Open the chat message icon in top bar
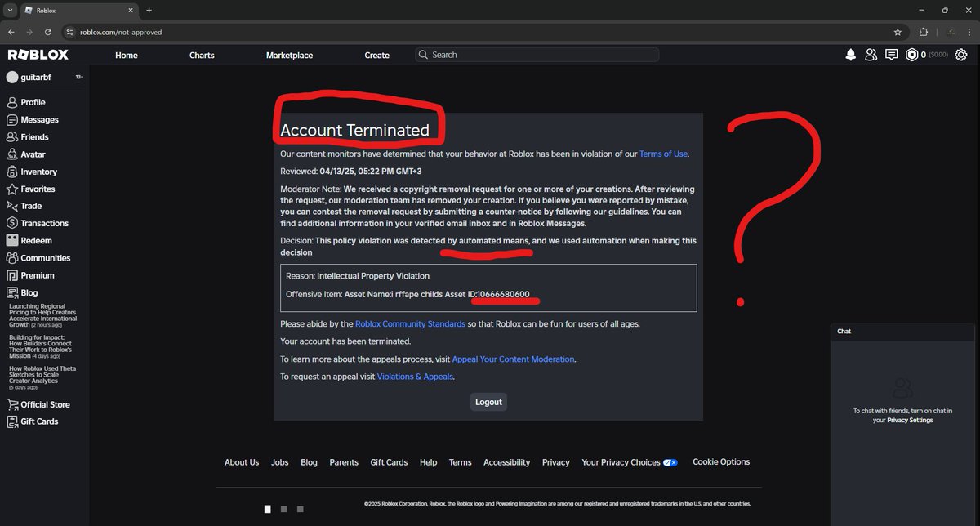The width and height of the screenshot is (980, 526). pyautogui.click(x=891, y=54)
